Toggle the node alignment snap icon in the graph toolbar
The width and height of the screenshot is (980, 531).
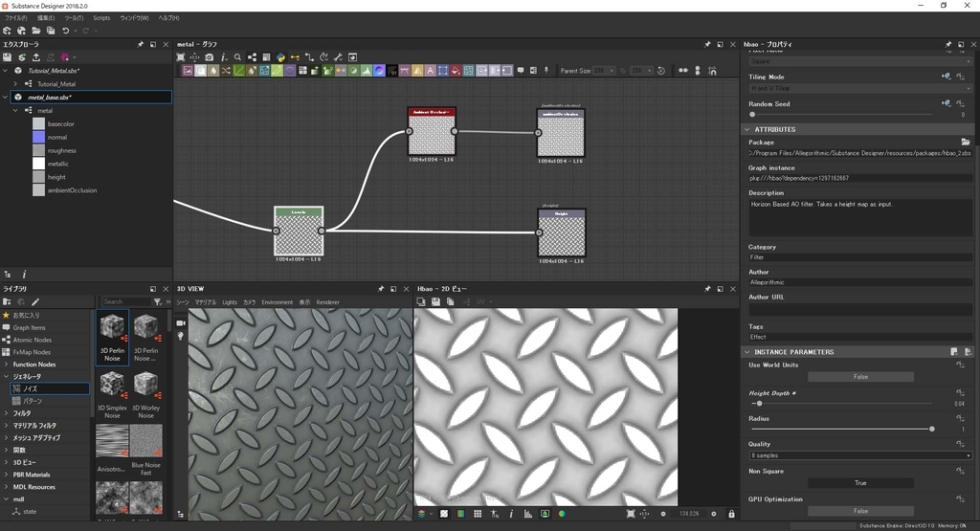pos(712,71)
